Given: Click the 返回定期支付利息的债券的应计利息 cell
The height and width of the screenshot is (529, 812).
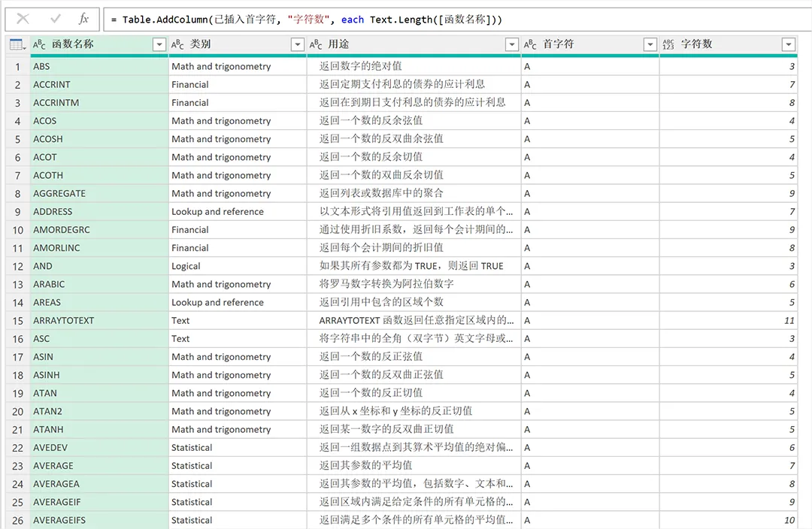Looking at the screenshot, I should (414, 84).
